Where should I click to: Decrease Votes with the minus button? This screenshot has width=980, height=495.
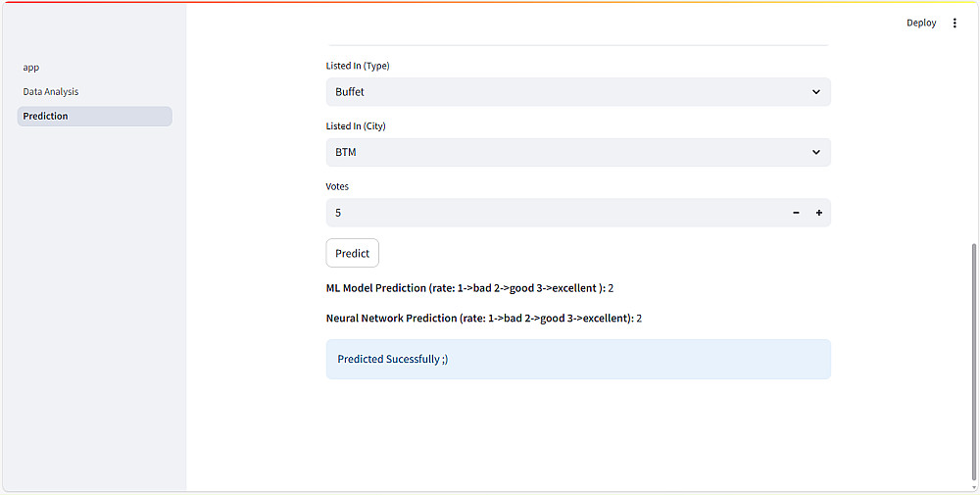point(796,213)
